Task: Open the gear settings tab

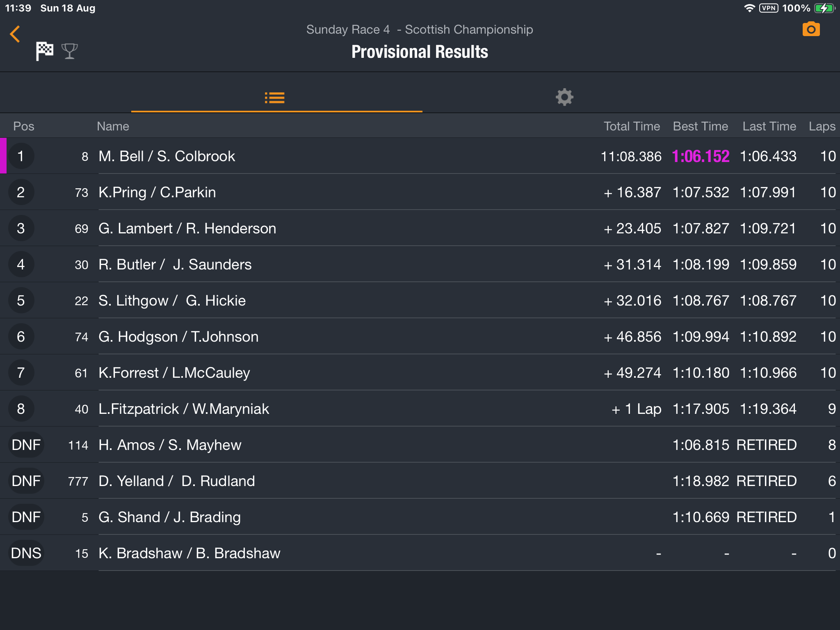Action: click(x=564, y=98)
